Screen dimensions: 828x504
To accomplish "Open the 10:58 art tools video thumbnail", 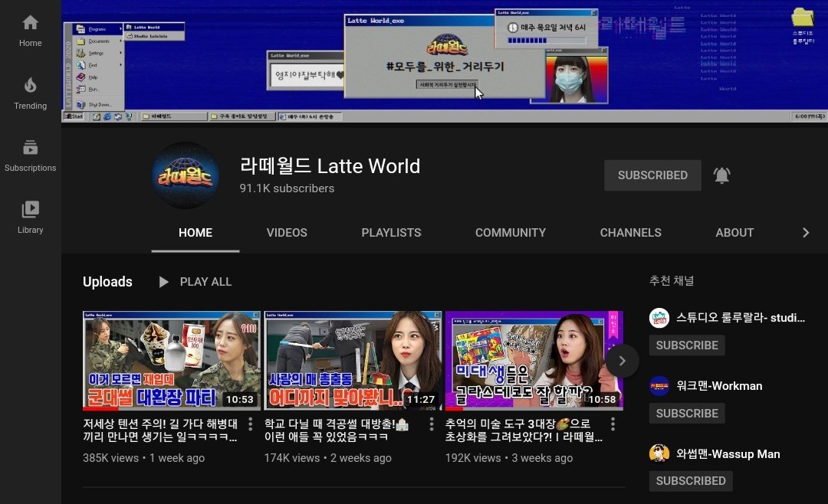I will pyautogui.click(x=534, y=361).
